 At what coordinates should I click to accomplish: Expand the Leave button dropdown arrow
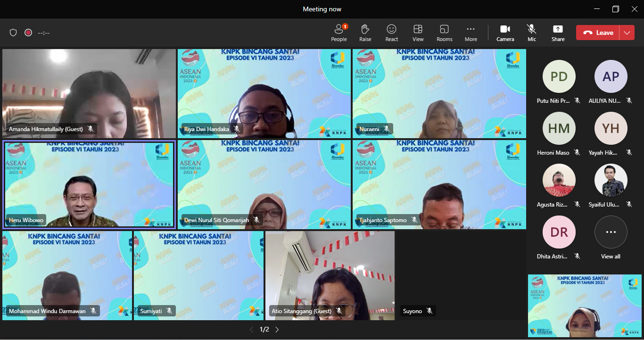point(627,33)
